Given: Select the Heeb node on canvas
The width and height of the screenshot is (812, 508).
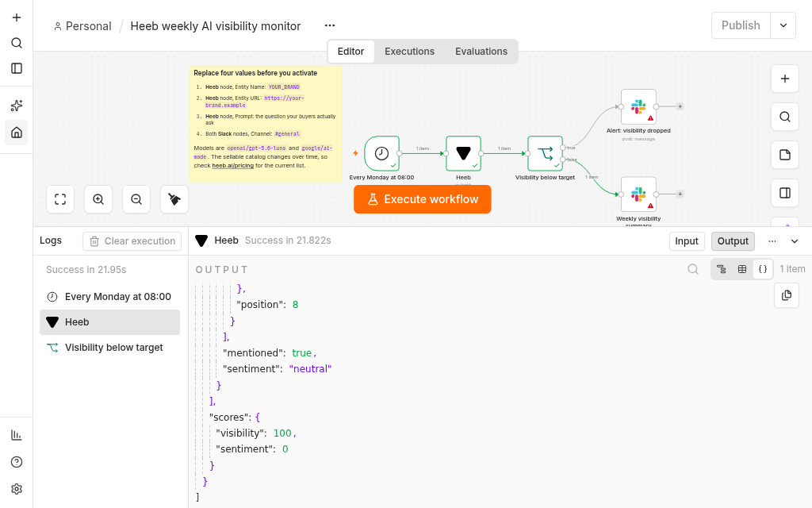Looking at the screenshot, I should pyautogui.click(x=463, y=153).
